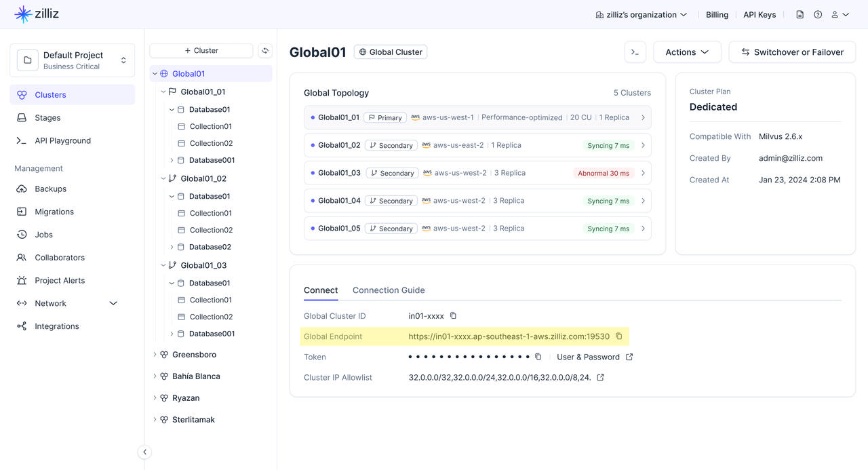868x470 pixels.
Task: Refresh the cluster list
Action: point(265,51)
